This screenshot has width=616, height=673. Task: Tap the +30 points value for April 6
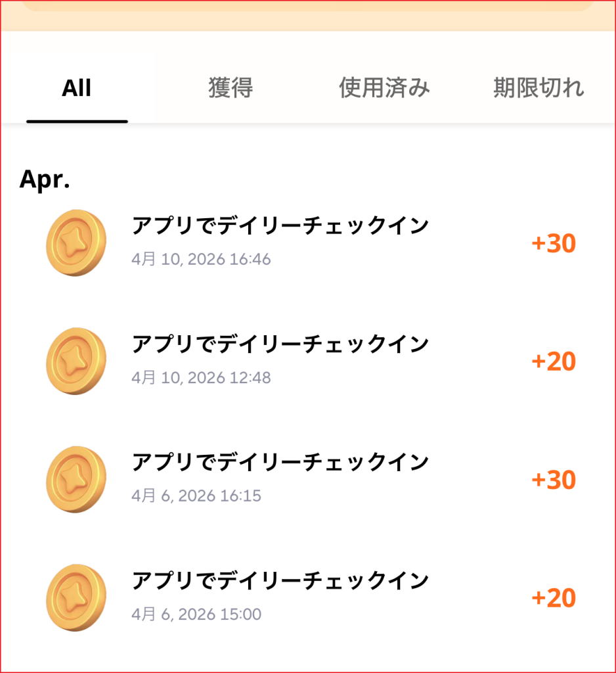[x=554, y=480]
